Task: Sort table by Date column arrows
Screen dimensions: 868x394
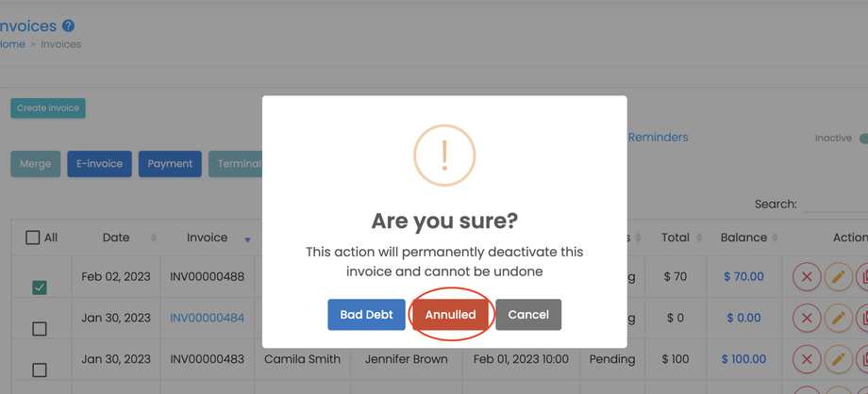Action: [154, 238]
